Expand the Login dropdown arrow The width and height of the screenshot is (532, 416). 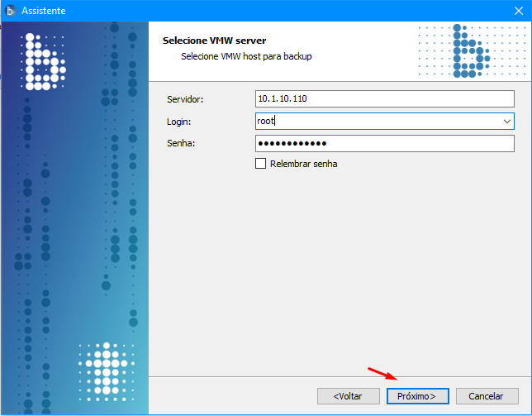[x=507, y=122]
